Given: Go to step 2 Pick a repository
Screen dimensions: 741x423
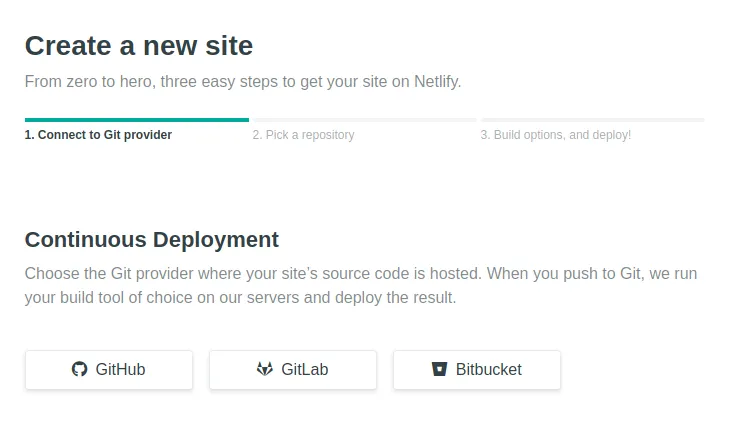Looking at the screenshot, I should pyautogui.click(x=303, y=135).
